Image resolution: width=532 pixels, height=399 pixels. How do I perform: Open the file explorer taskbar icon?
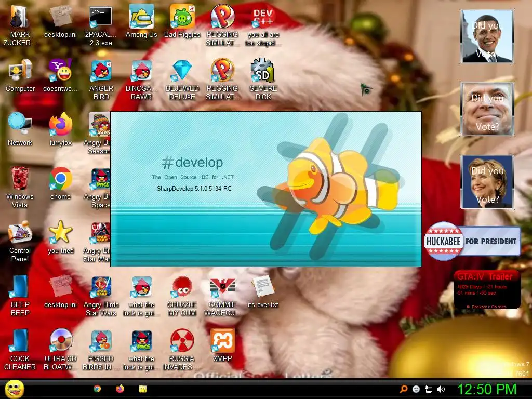point(143,389)
